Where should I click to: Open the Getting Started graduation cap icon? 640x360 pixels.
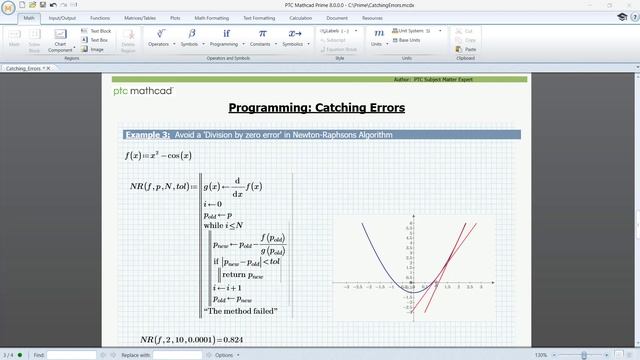pyautogui.click(x=622, y=17)
